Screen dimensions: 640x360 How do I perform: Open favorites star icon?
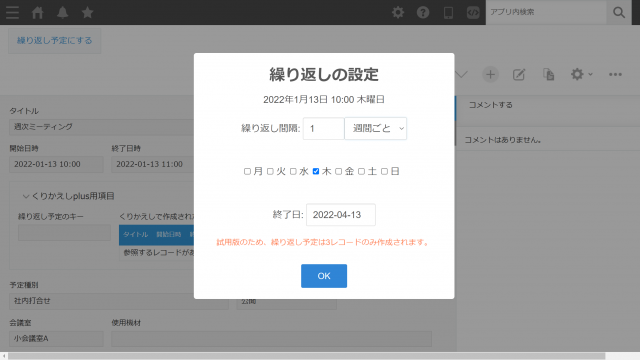[87, 12]
